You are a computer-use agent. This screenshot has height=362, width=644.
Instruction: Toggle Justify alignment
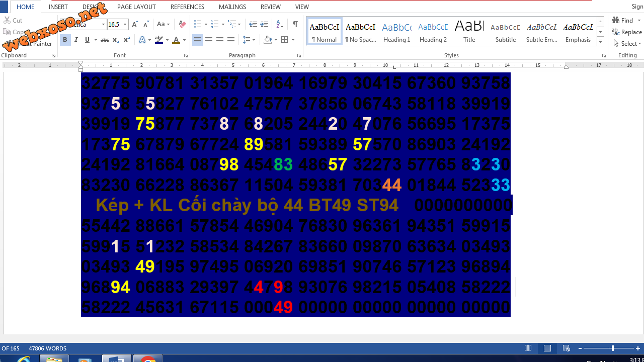231,40
